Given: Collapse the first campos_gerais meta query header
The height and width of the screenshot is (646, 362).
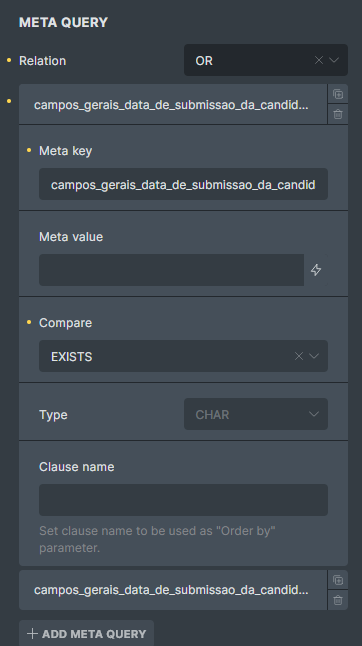Looking at the screenshot, I should [173, 105].
